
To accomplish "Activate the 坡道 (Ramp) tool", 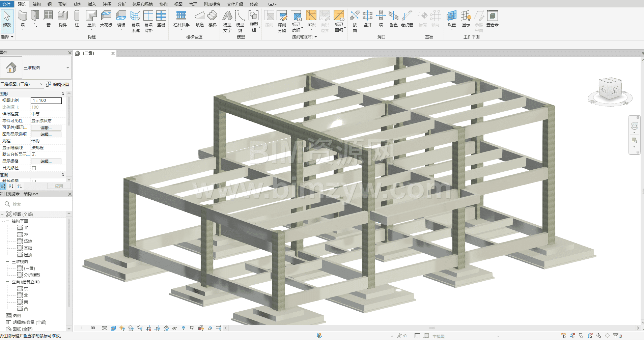I will (200, 16).
